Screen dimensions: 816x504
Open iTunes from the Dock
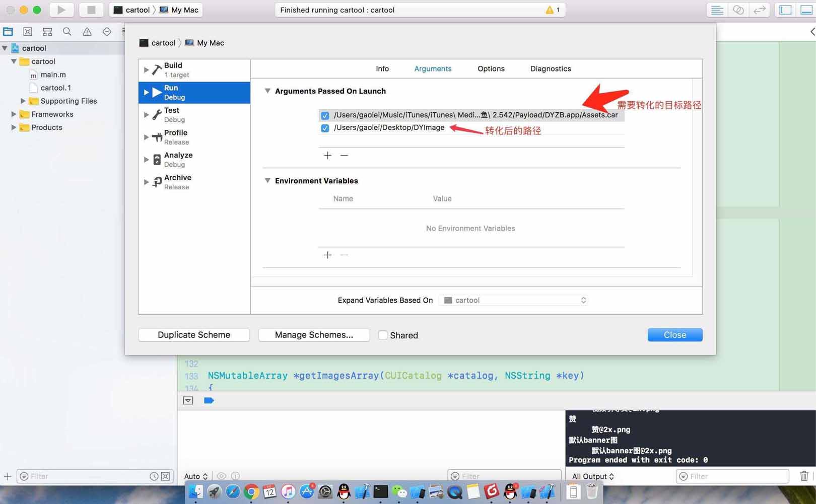click(x=288, y=491)
